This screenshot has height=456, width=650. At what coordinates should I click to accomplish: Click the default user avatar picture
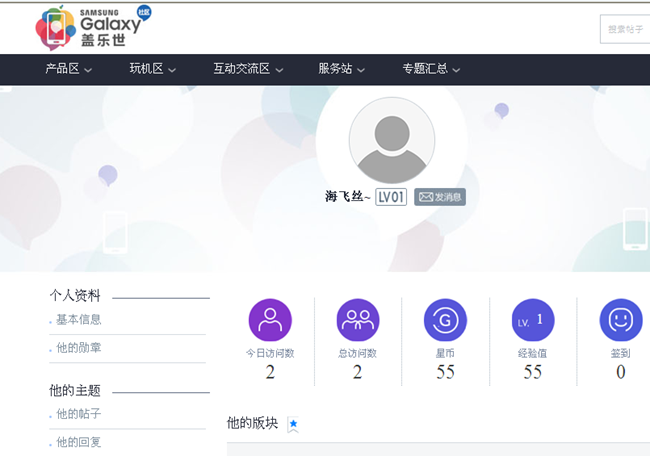click(x=391, y=140)
